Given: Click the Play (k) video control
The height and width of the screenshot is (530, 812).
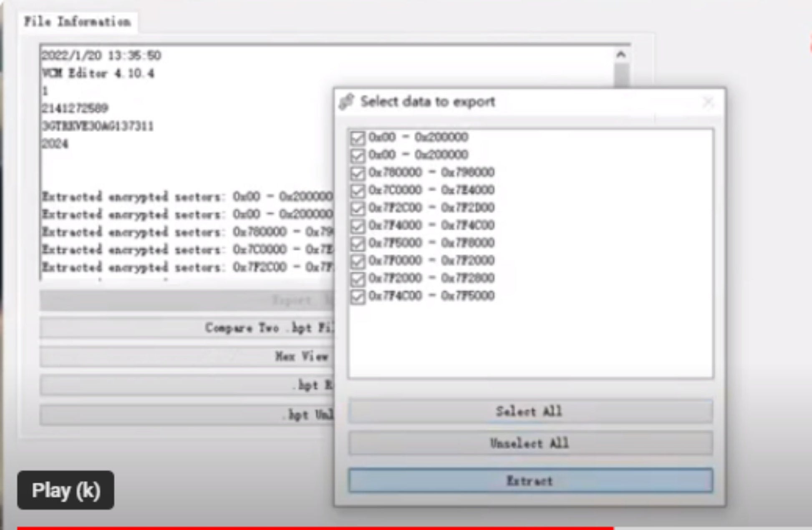Looking at the screenshot, I should 66,490.
